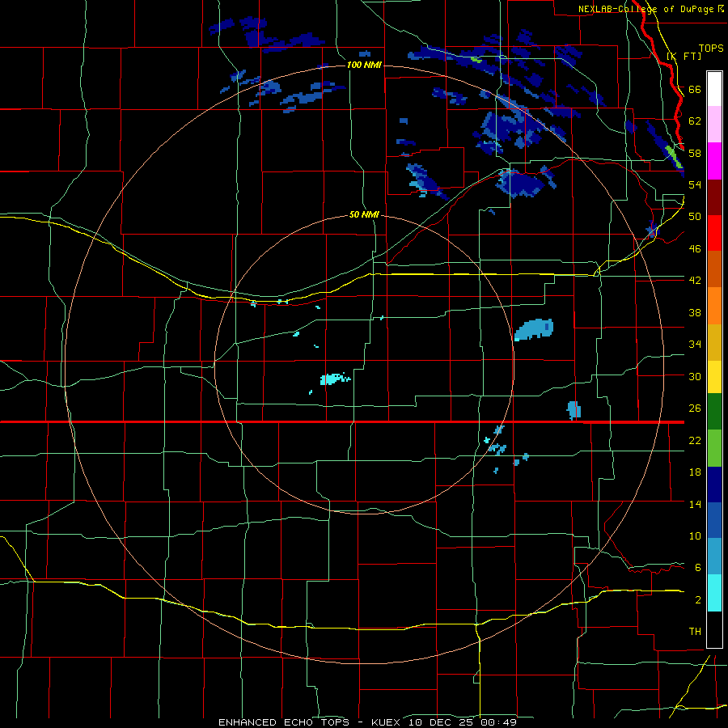The height and width of the screenshot is (728, 728).
Task: Click the 100 NMI range ring label
Action: click(x=364, y=65)
